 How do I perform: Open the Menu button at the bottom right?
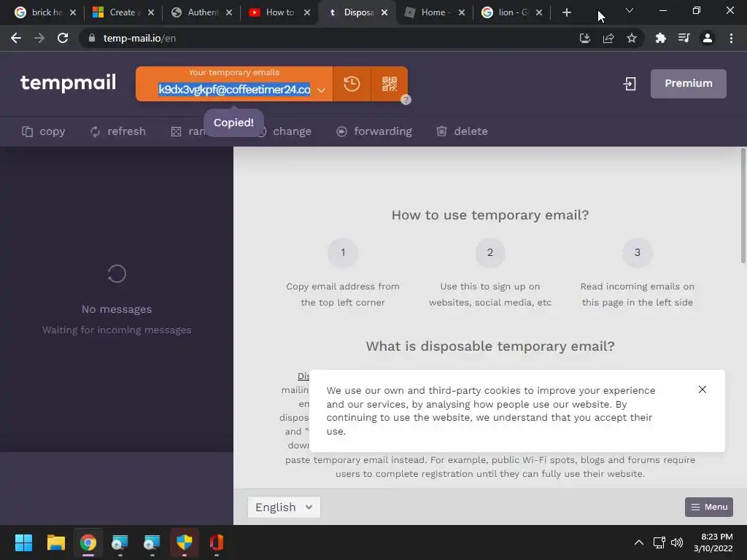click(x=709, y=507)
